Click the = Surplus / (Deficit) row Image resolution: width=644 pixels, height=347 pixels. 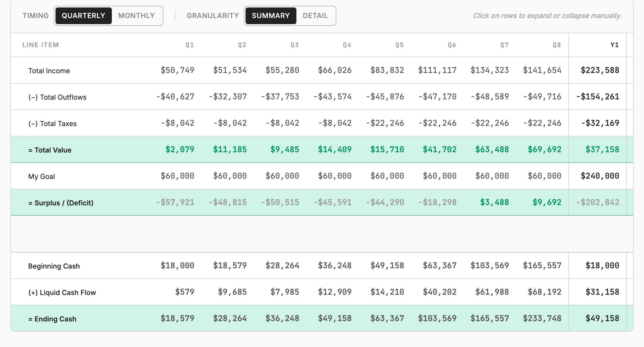pos(322,203)
